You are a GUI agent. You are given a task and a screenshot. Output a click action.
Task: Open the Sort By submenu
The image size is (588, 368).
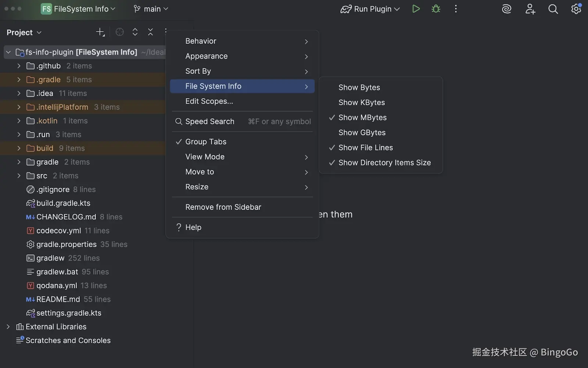click(198, 71)
